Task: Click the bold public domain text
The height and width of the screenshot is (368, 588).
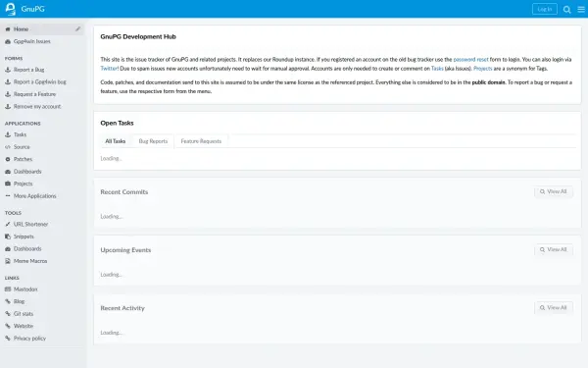Action: (488, 82)
